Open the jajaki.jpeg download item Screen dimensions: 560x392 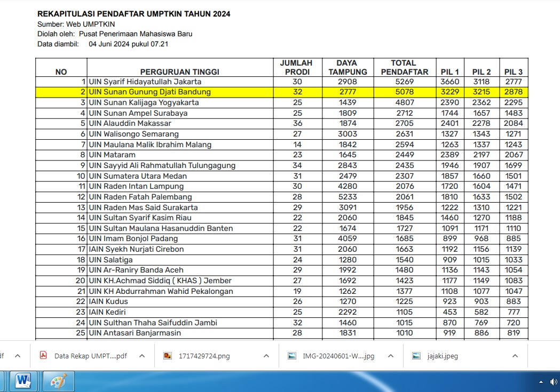[443, 356]
